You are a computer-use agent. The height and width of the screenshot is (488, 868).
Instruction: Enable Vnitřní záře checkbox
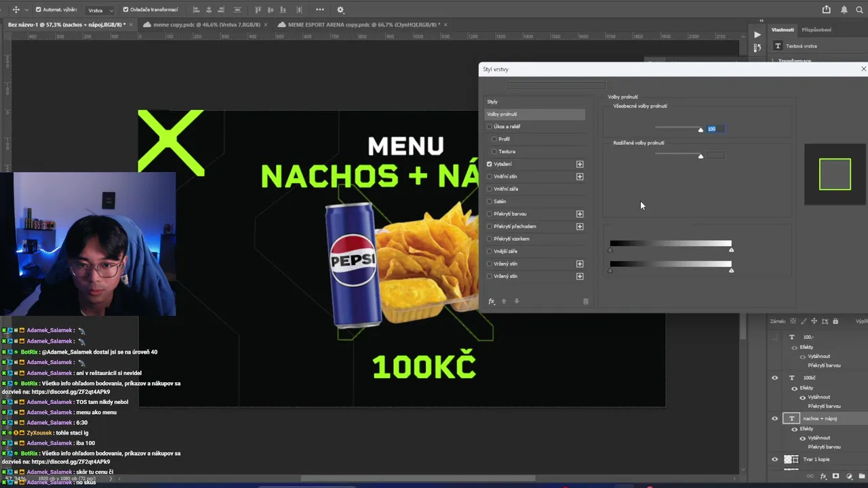[490, 189]
